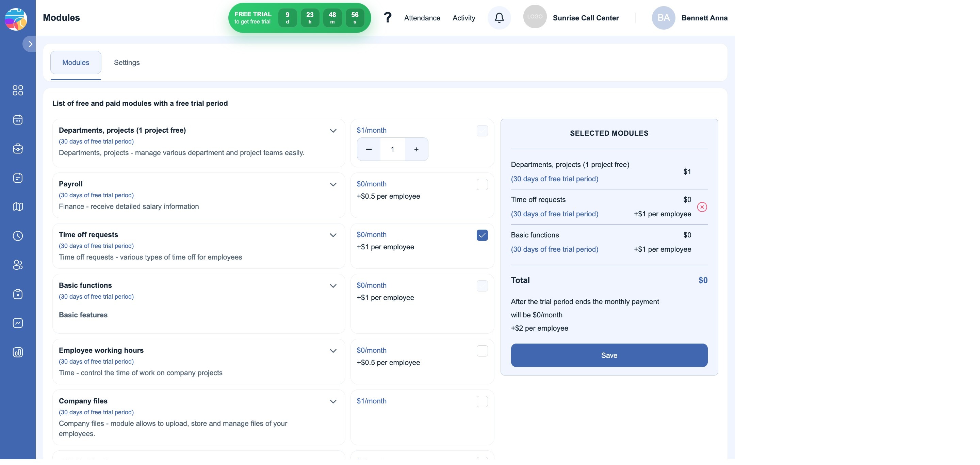The image size is (980, 465).
Task: Open the employees people icon in sidebar
Action: coord(18,265)
